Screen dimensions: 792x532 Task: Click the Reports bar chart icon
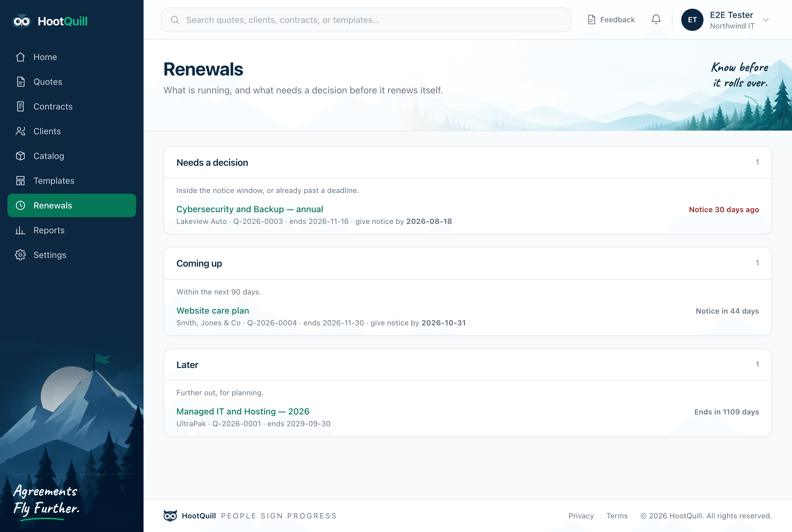click(20, 230)
